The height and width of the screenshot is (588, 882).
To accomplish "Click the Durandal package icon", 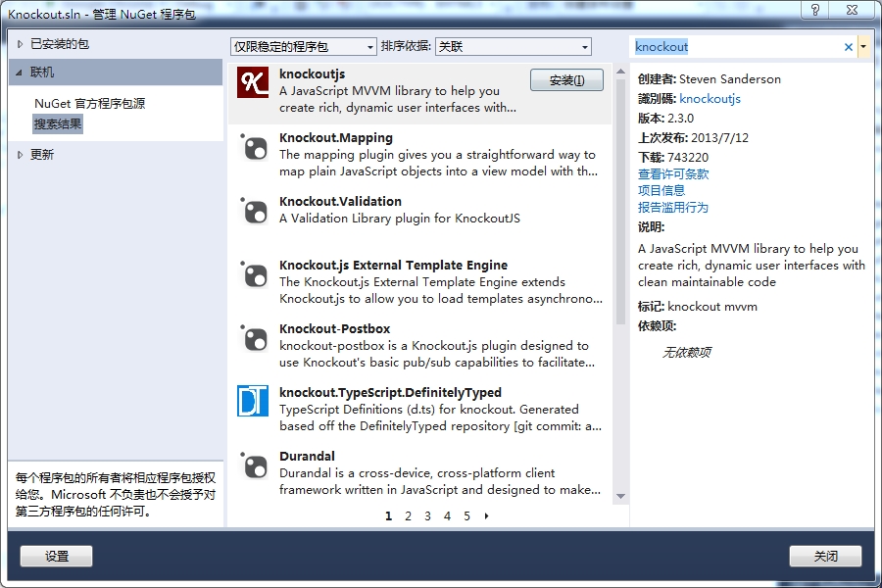I will (x=254, y=465).
